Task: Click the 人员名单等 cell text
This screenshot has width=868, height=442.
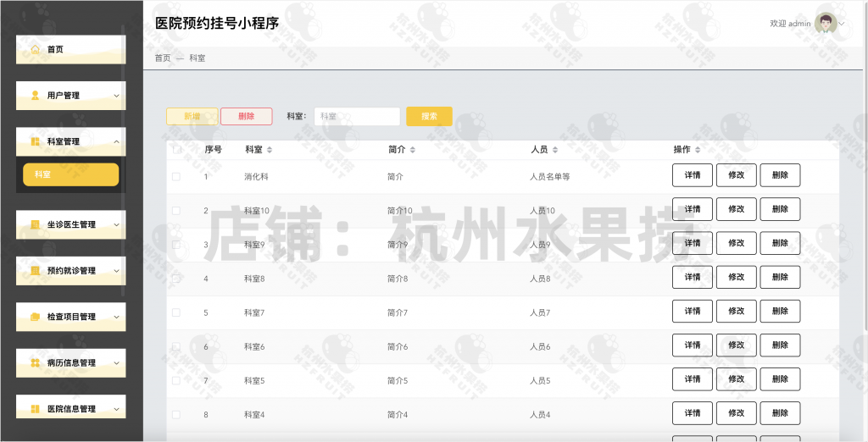Action: pyautogui.click(x=549, y=176)
